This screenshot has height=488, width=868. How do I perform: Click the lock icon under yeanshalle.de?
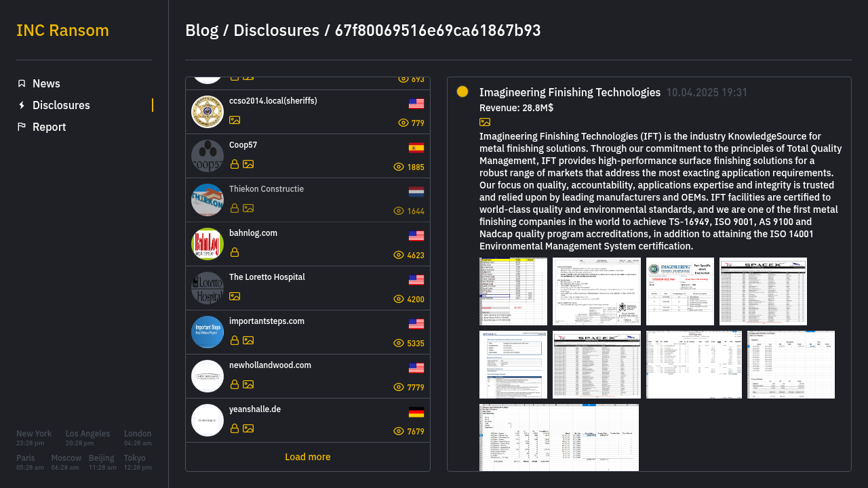click(x=235, y=428)
